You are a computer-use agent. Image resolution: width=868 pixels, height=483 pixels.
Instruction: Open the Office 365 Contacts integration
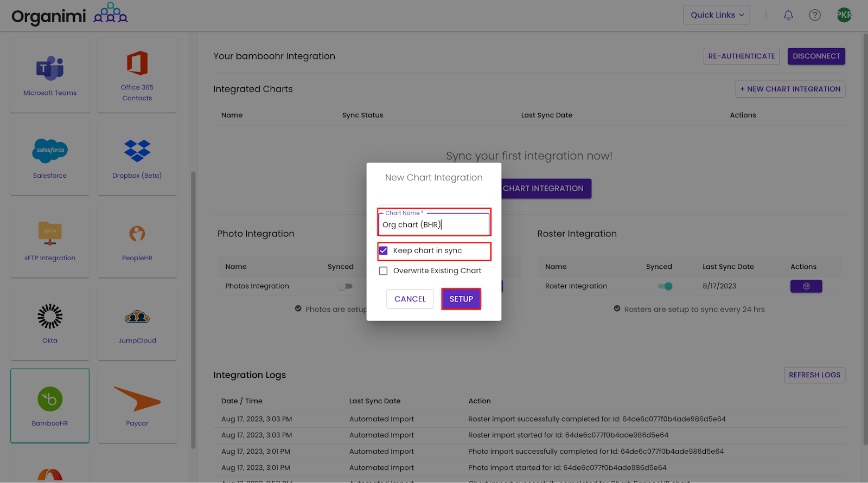(x=137, y=75)
